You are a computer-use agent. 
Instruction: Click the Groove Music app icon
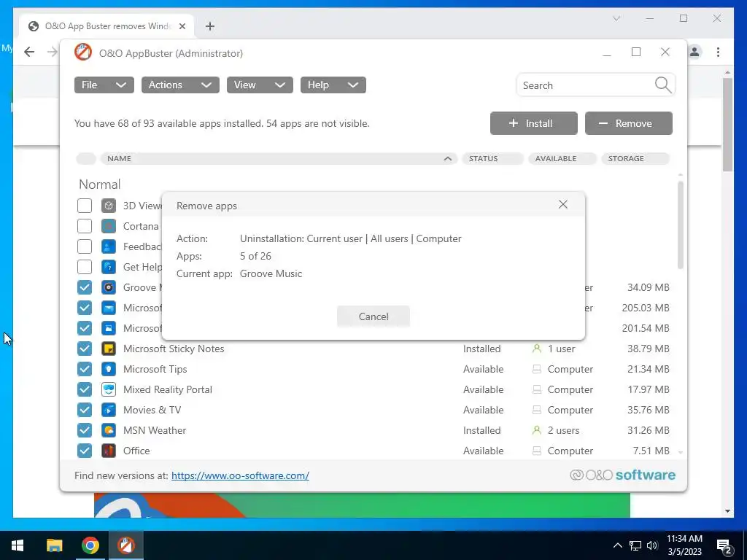pos(109,287)
